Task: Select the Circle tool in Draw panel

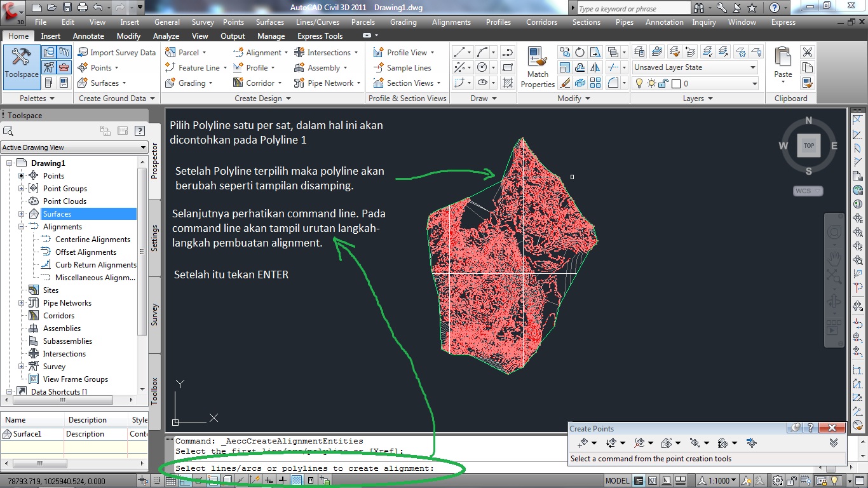Action: (x=482, y=67)
